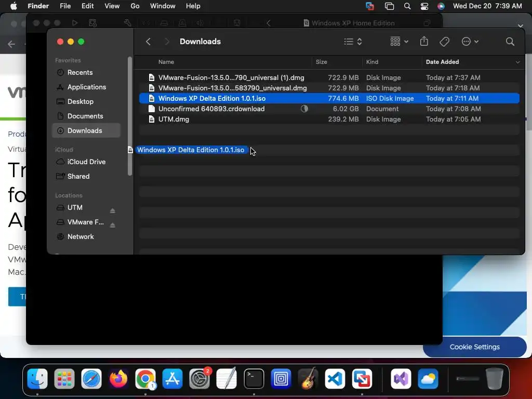The width and height of the screenshot is (532, 399).
Task: Launch Safari from the Dock
Action: (x=91, y=379)
